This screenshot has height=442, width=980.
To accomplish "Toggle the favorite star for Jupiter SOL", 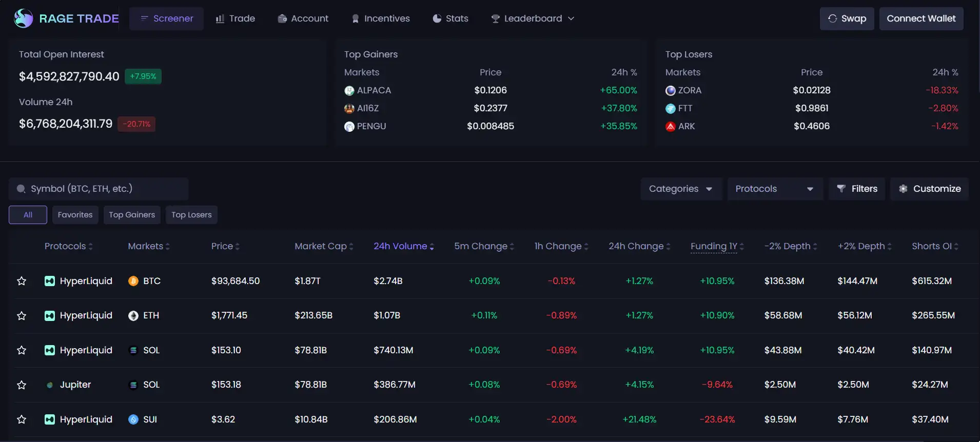I will pos(22,385).
